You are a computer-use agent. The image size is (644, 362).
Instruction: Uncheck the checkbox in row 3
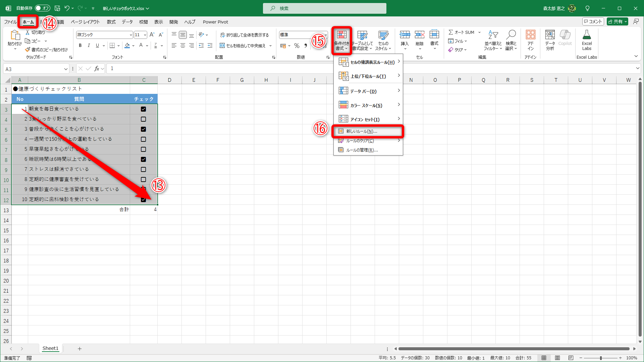coord(144,109)
